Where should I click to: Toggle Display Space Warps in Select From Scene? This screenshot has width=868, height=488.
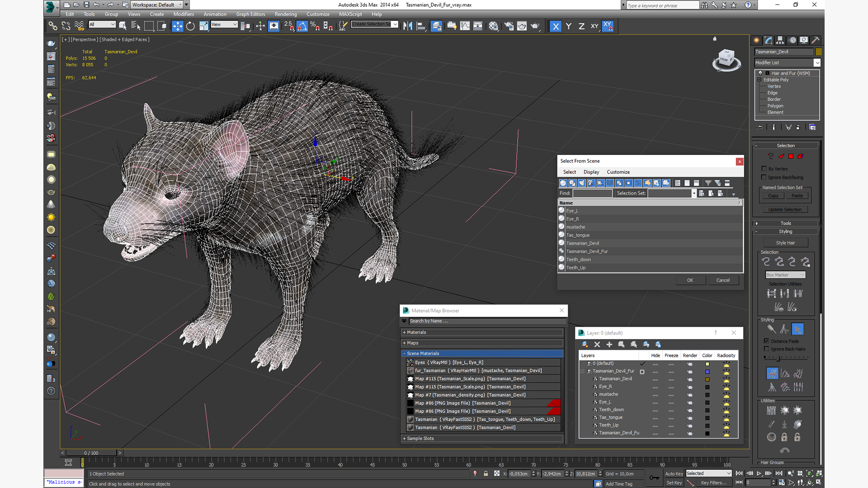point(610,183)
